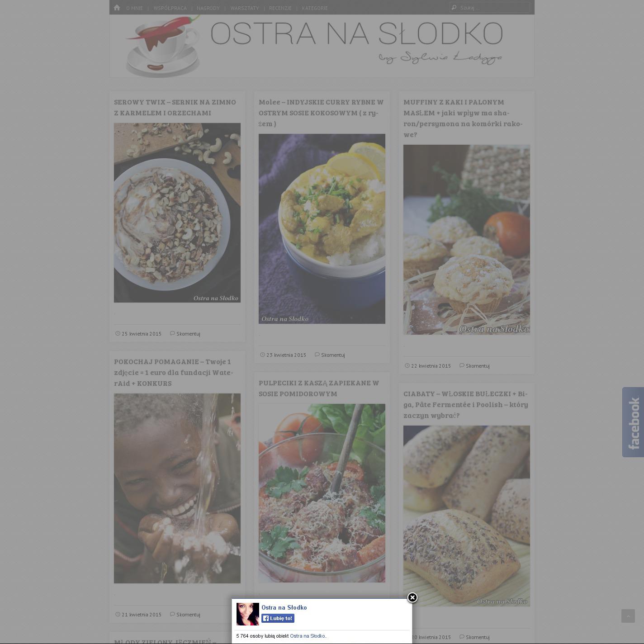The image size is (644, 644).
Task: Open the Facebook side tab
Action: click(633, 422)
